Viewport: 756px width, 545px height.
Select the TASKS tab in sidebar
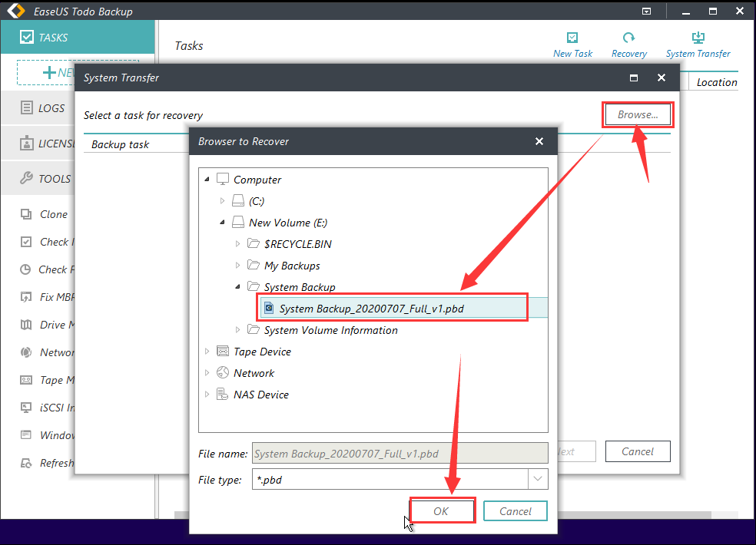pyautogui.click(x=78, y=37)
